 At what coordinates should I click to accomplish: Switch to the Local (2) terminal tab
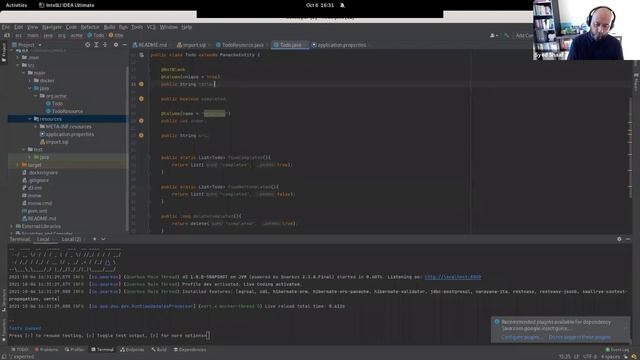pyautogui.click(x=72, y=239)
